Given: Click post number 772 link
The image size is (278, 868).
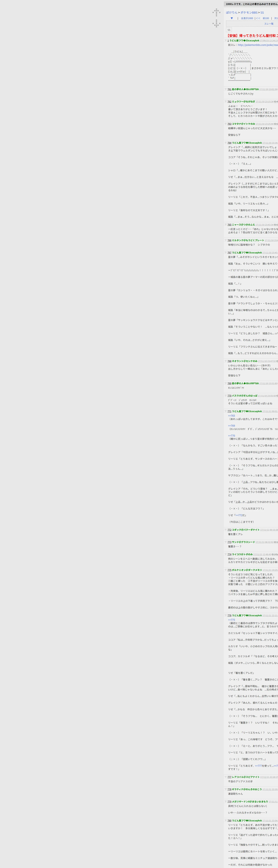Looking at the screenshot, I should pos(229,530).
